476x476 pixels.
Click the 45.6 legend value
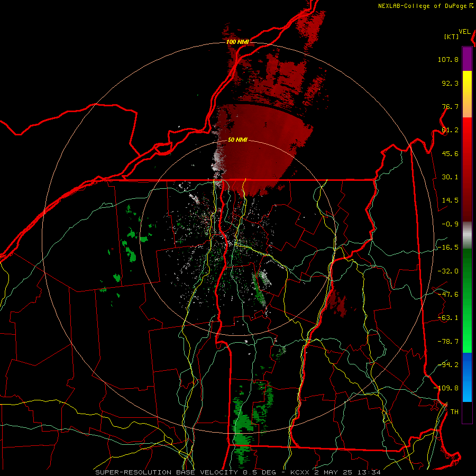450,153
